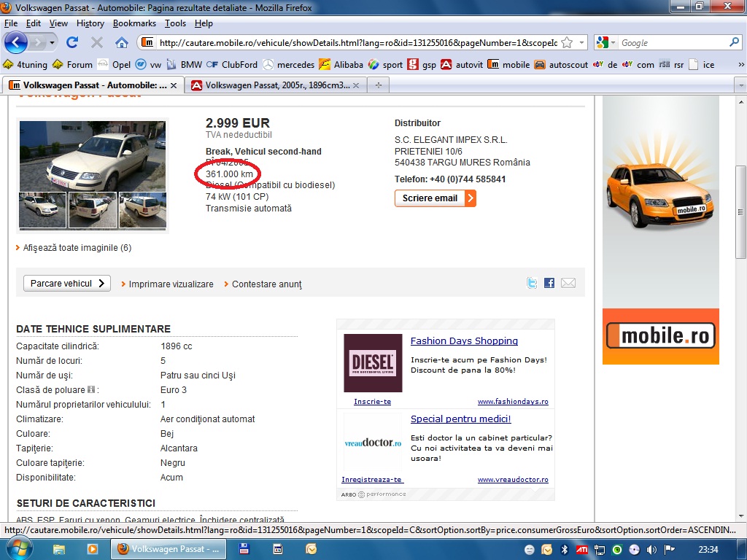The image size is (747, 560).
Task: Click the main Passat photo
Action: click(x=93, y=156)
